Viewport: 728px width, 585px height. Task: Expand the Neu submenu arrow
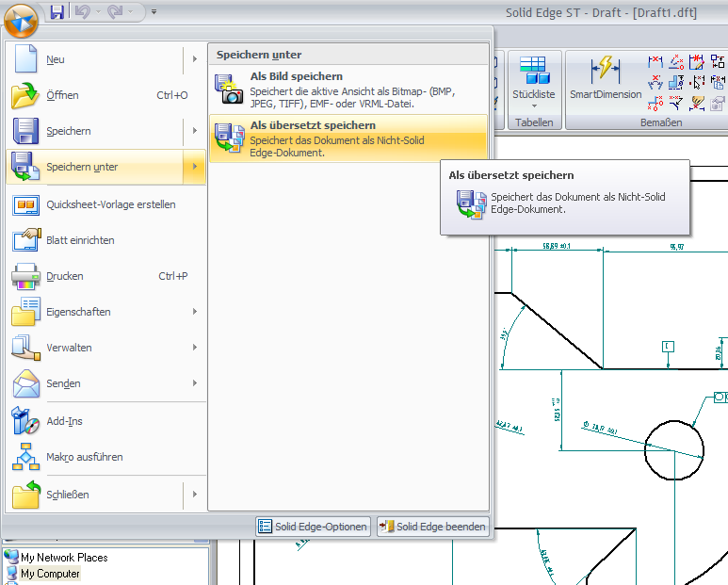click(x=195, y=60)
